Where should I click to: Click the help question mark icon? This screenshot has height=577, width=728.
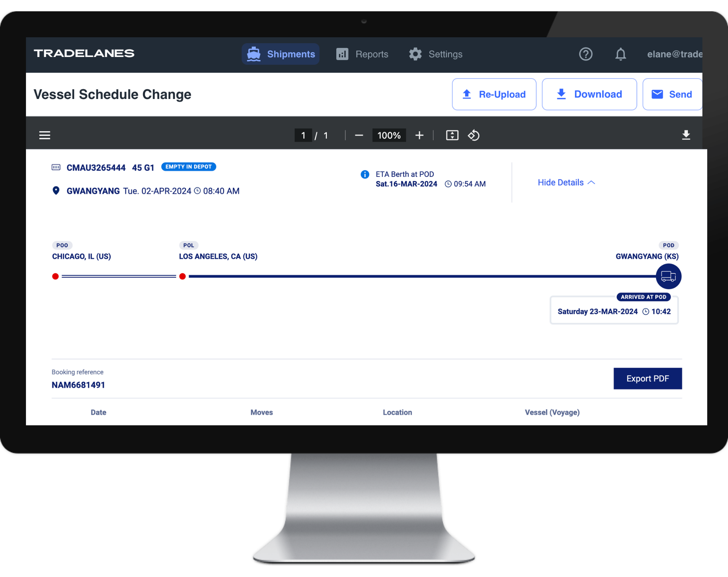(x=585, y=54)
